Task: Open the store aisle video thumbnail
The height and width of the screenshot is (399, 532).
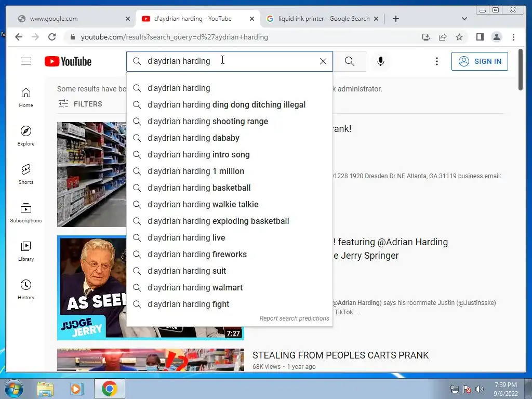Action: point(91,175)
